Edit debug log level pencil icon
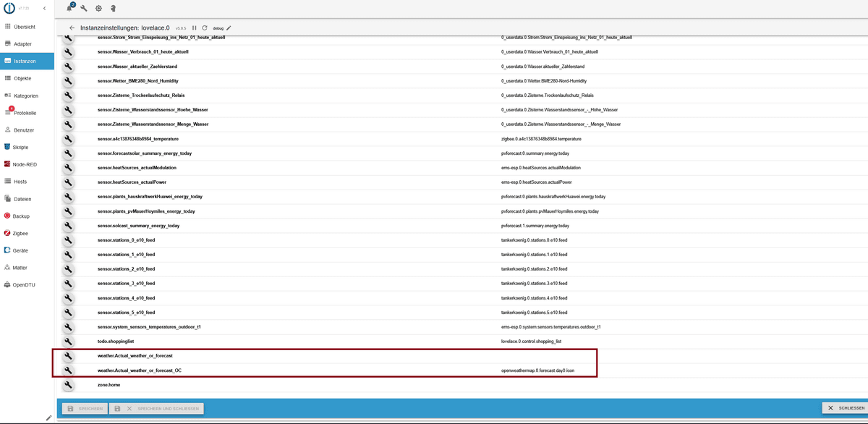 pyautogui.click(x=229, y=27)
